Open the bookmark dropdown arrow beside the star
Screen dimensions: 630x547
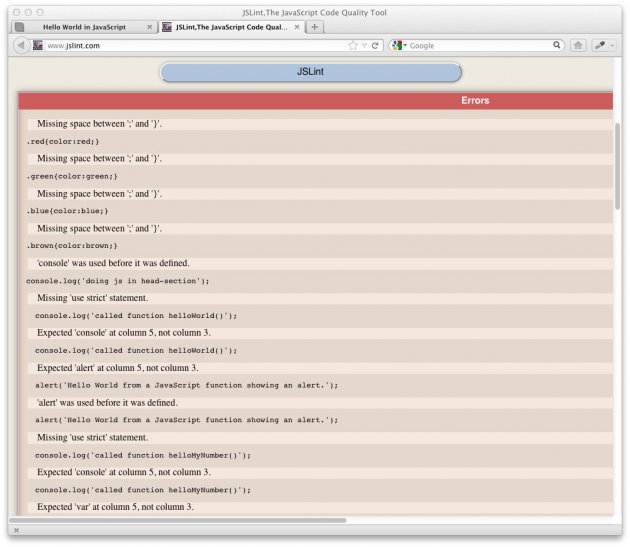click(x=364, y=45)
